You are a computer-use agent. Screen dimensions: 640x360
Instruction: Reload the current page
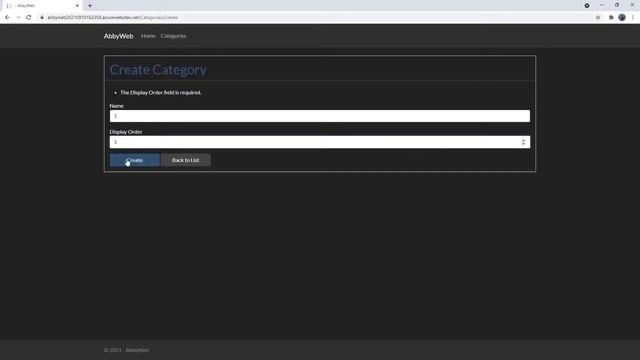tap(29, 18)
